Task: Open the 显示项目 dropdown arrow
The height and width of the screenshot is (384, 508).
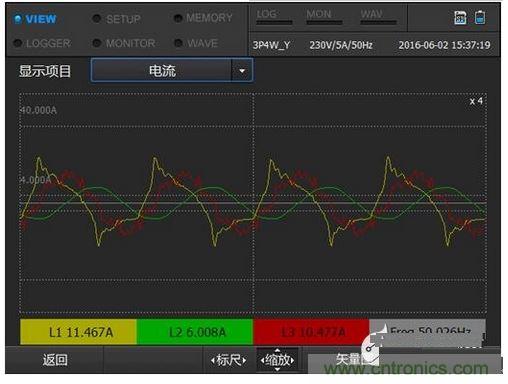Action: point(242,71)
